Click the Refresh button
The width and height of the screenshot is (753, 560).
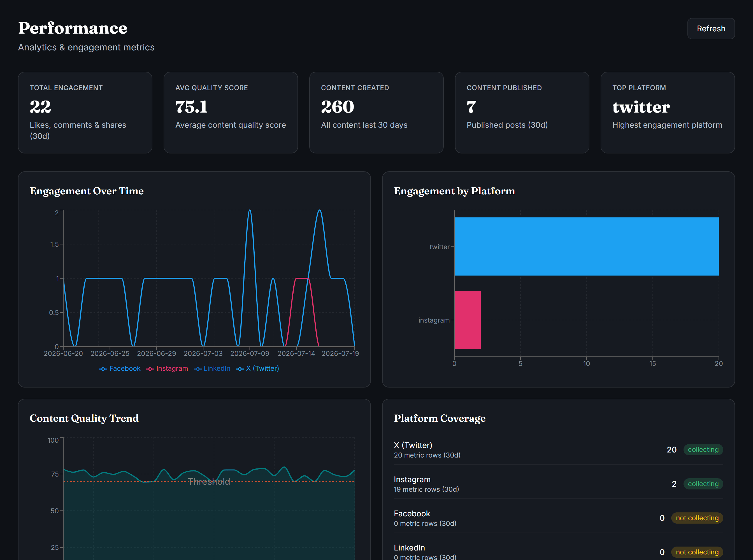pos(711,29)
